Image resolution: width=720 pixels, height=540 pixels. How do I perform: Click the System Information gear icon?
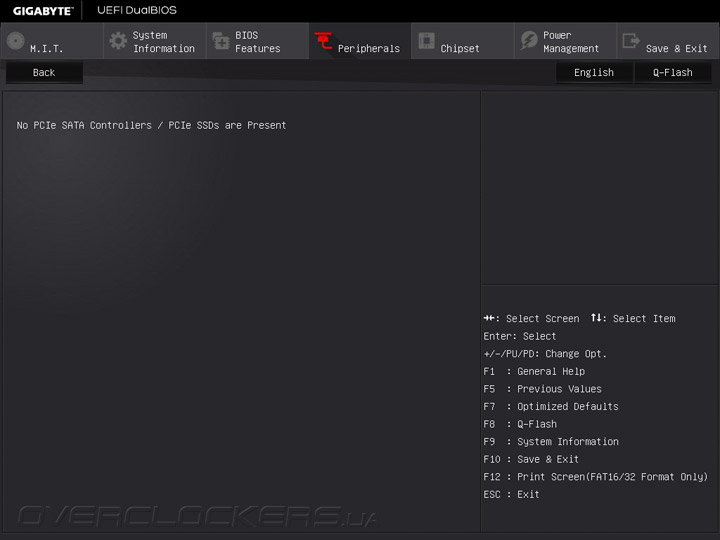click(x=118, y=41)
